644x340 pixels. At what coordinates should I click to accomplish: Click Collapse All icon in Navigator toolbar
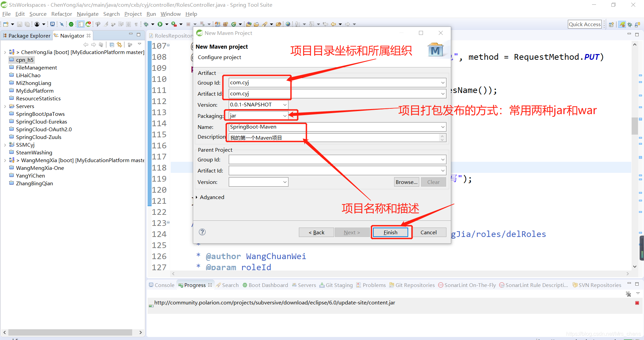[112, 45]
